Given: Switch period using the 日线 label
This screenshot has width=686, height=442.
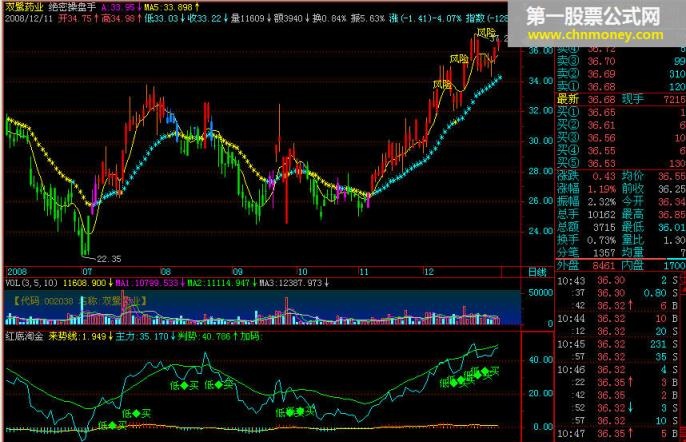Looking at the screenshot, I should pyautogui.click(x=537, y=272).
